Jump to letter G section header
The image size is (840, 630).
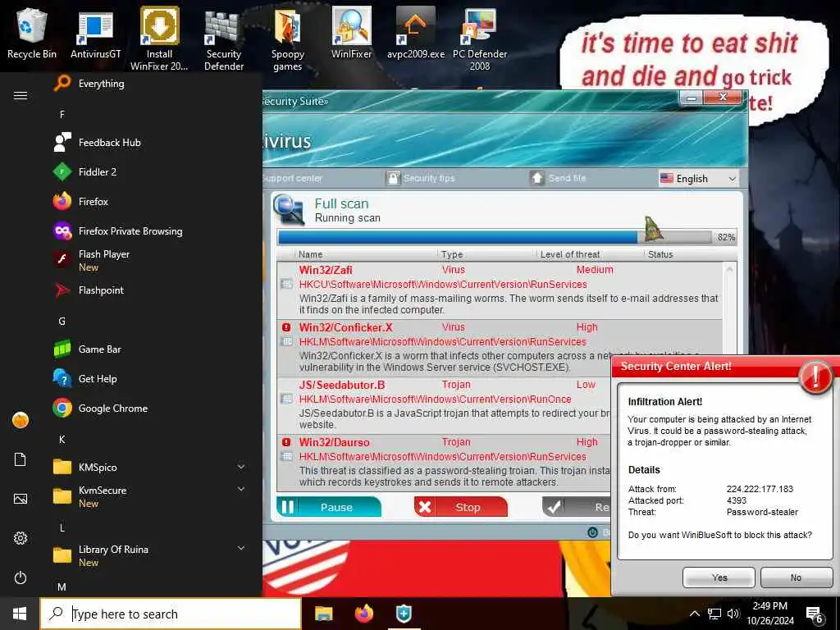62,321
